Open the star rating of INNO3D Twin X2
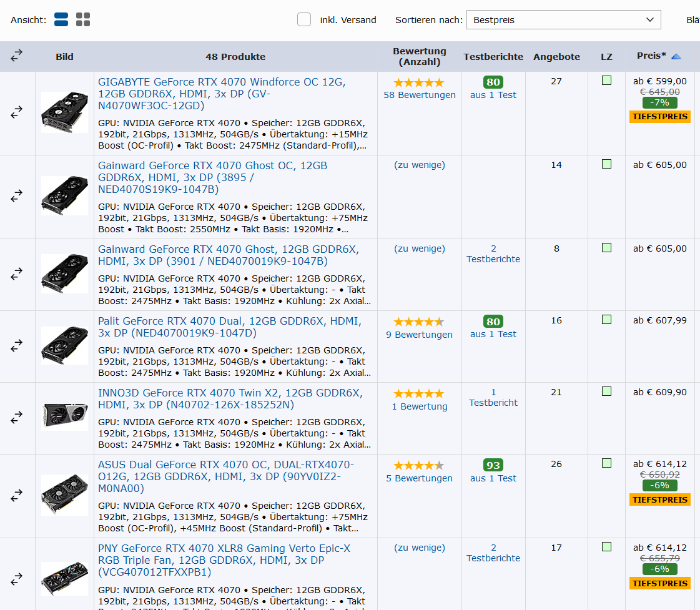The height and width of the screenshot is (610, 700). (419, 393)
